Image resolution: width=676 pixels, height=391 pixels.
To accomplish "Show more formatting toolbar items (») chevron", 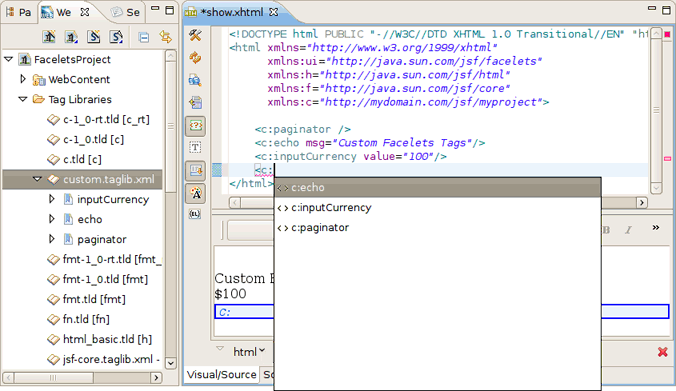I will [656, 228].
